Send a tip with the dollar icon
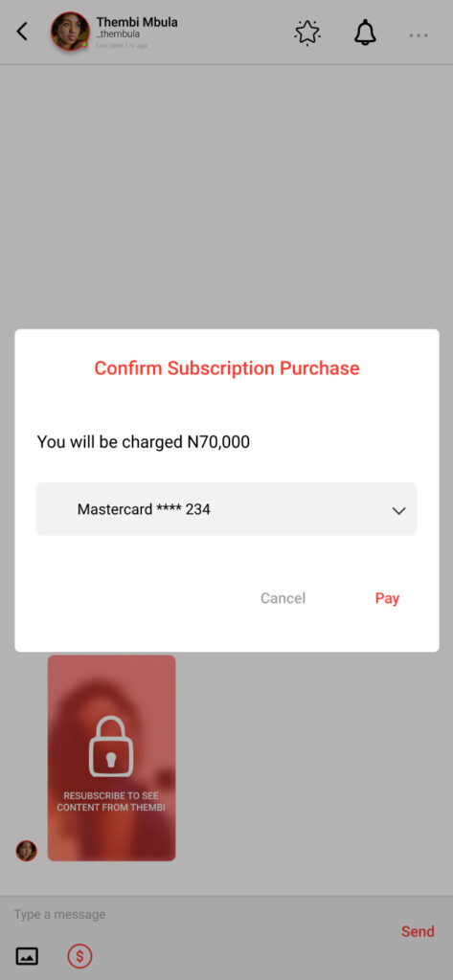Image resolution: width=453 pixels, height=980 pixels. (80, 956)
